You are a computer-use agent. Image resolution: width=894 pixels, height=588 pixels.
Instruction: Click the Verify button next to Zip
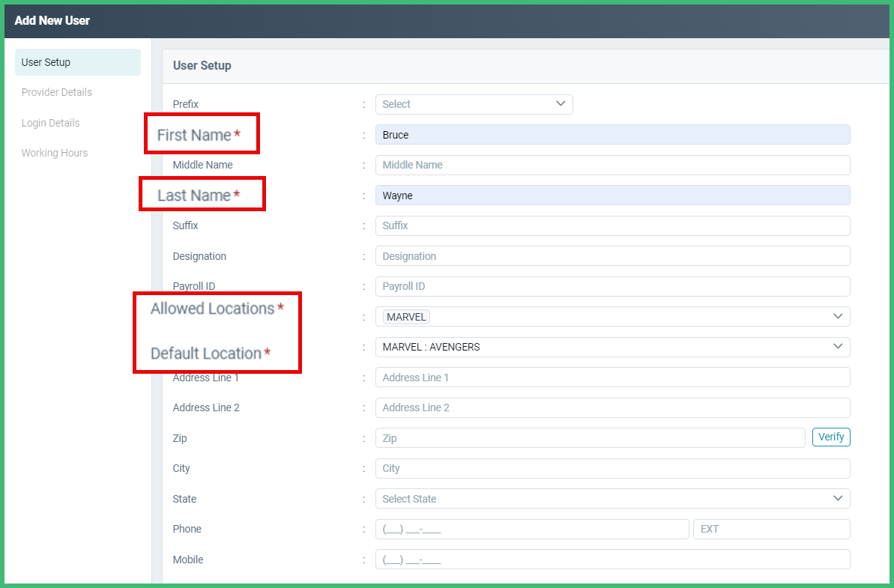831,437
